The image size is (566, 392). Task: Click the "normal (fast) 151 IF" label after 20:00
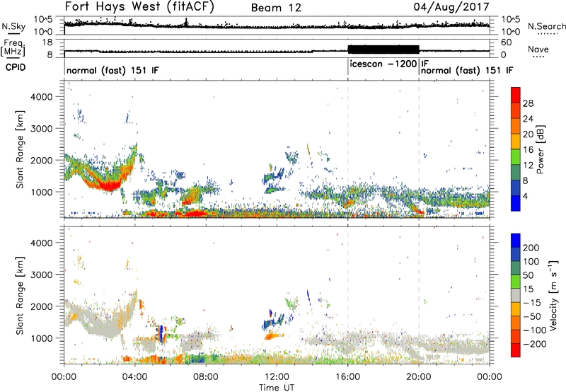(467, 70)
